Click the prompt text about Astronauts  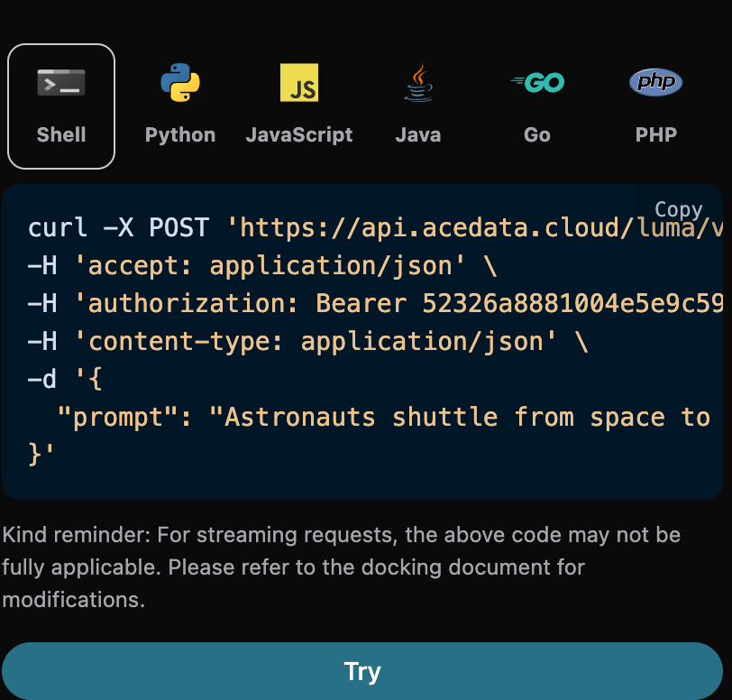point(379,417)
